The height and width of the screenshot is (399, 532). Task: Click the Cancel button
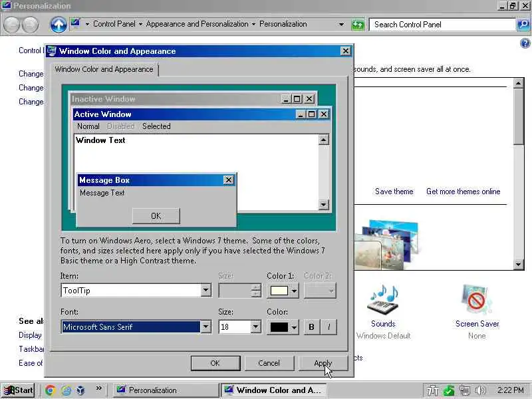coord(269,363)
